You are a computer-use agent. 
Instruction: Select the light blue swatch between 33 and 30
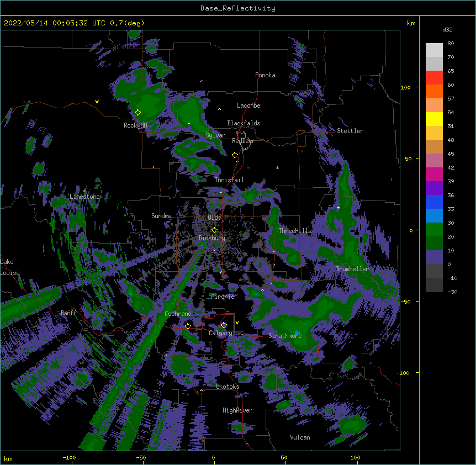coord(434,216)
